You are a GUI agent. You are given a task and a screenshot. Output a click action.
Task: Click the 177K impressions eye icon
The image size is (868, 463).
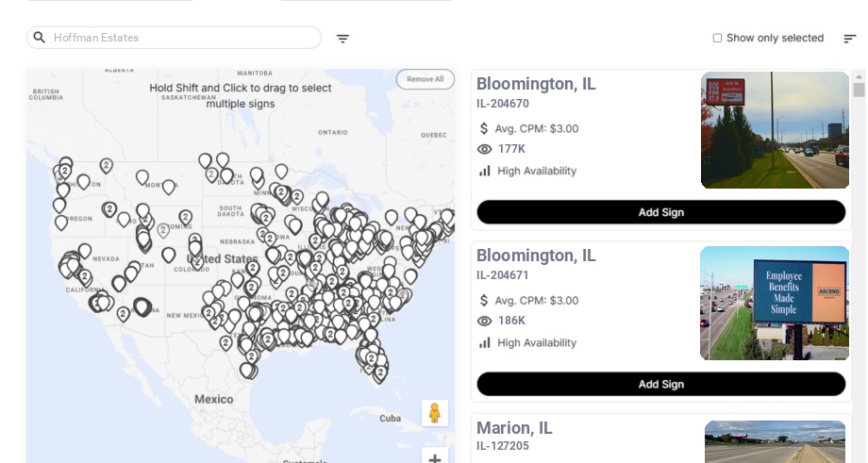click(485, 149)
